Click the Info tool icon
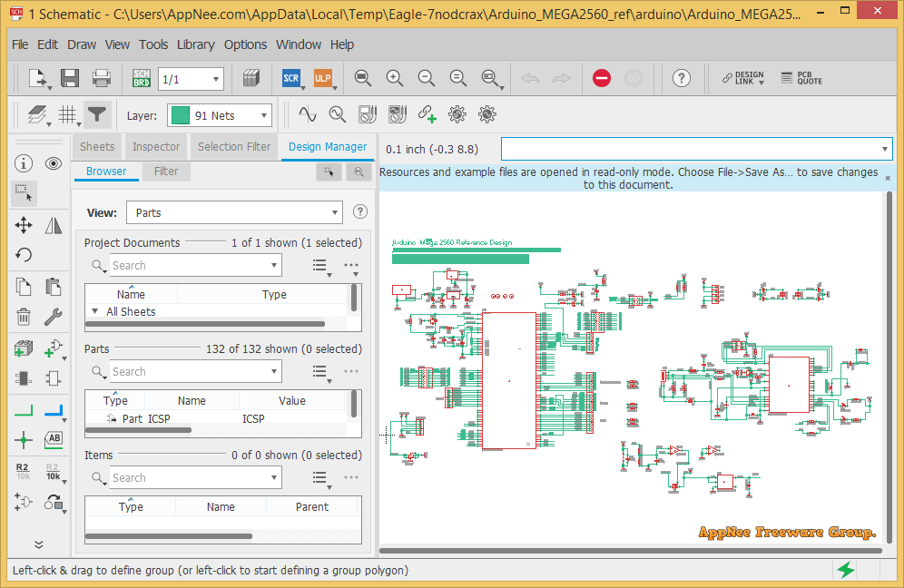Screen dimensions: 904x588 click(x=23, y=163)
